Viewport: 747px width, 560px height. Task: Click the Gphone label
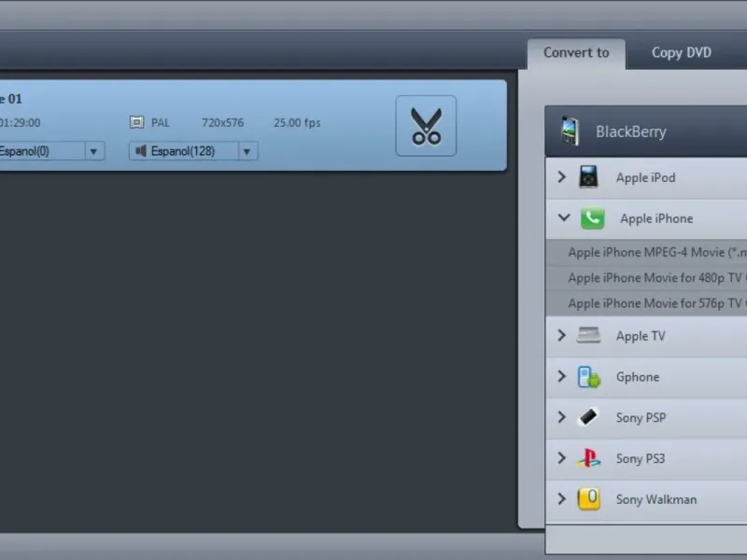pyautogui.click(x=638, y=377)
